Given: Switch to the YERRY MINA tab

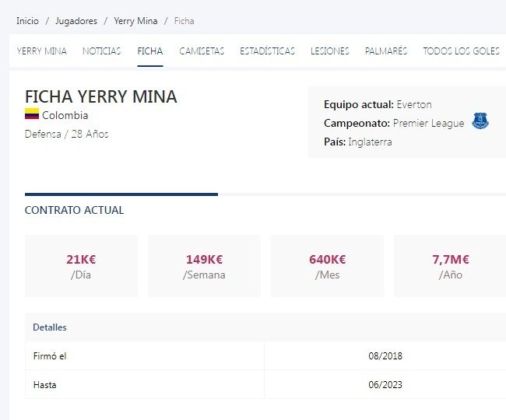Looking at the screenshot, I should point(42,51).
